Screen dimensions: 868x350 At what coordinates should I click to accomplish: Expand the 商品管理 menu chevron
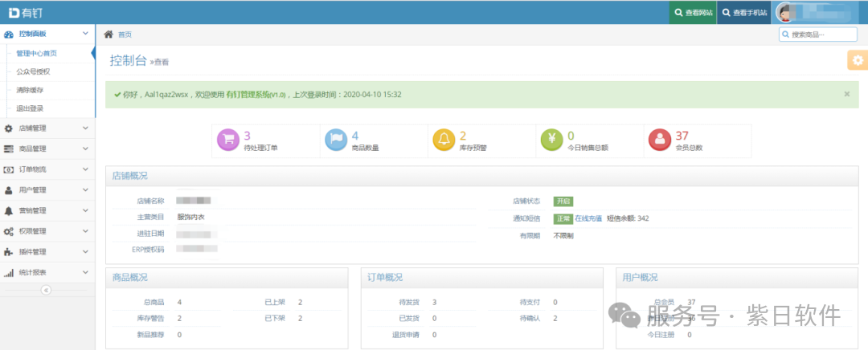tap(85, 149)
